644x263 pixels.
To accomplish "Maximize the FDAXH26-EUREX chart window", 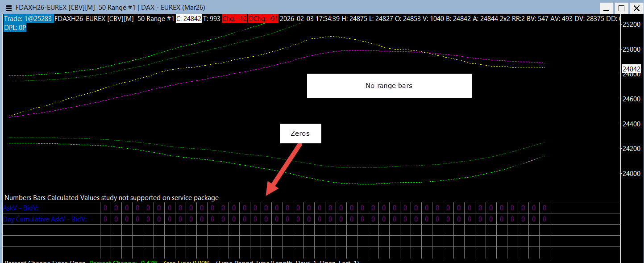I will [621, 8].
